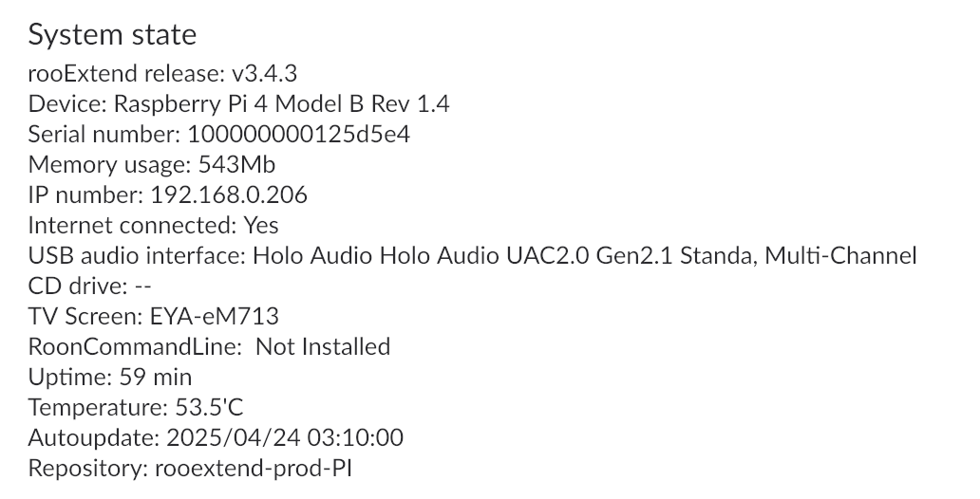Click the RoonCommandLine label
Viewport: 980px width, 499px height.
tap(135, 346)
